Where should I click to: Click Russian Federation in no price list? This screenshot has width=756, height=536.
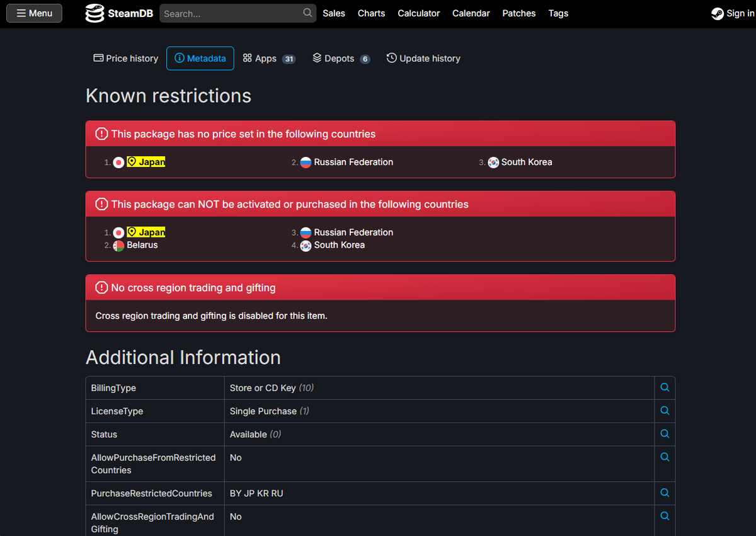coord(353,162)
